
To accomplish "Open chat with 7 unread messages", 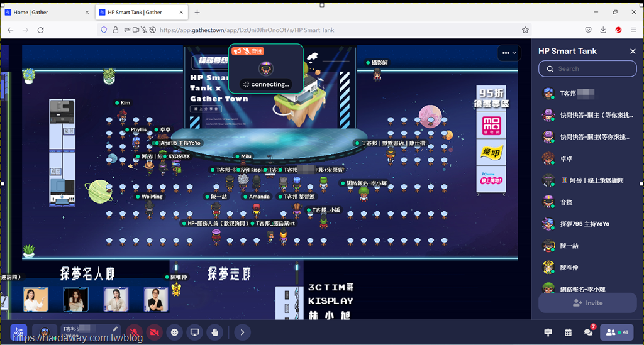I will (x=589, y=331).
